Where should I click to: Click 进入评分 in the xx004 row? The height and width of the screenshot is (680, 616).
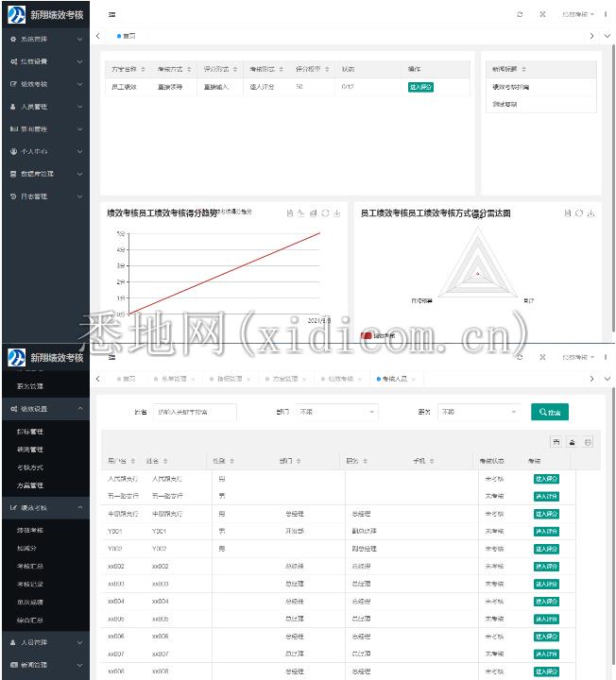[546, 602]
